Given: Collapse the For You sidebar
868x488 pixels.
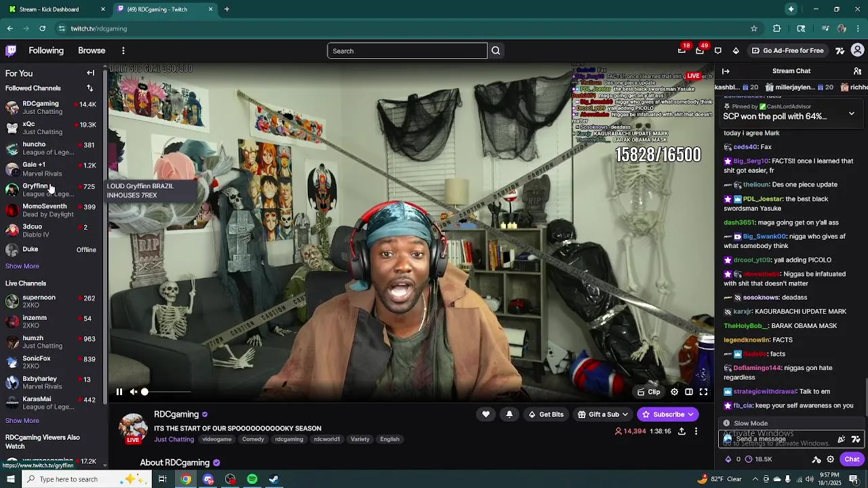Looking at the screenshot, I should pyautogui.click(x=90, y=73).
